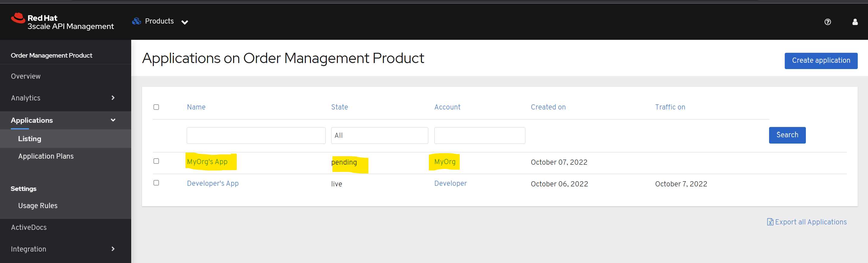This screenshot has height=263, width=868.
Task: Go to Application Plans in sidebar
Action: [46, 156]
